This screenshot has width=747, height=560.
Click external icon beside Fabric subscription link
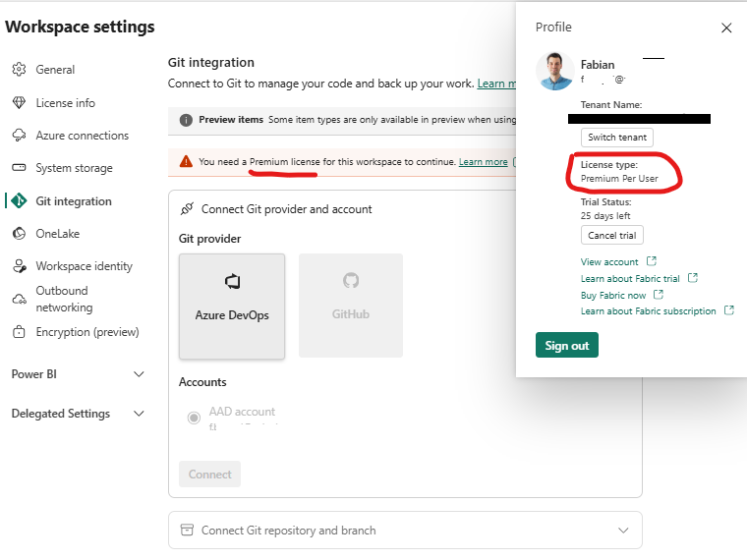[729, 310]
